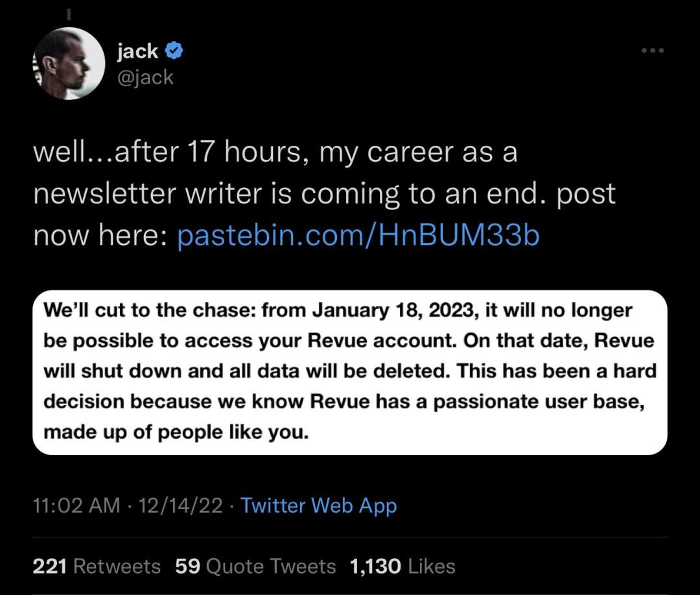Click the thread connector line above avatar

69,12
